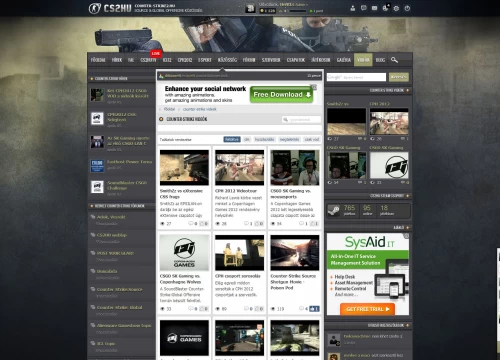
Task: Click the Free Download green button
Action: click(282, 95)
